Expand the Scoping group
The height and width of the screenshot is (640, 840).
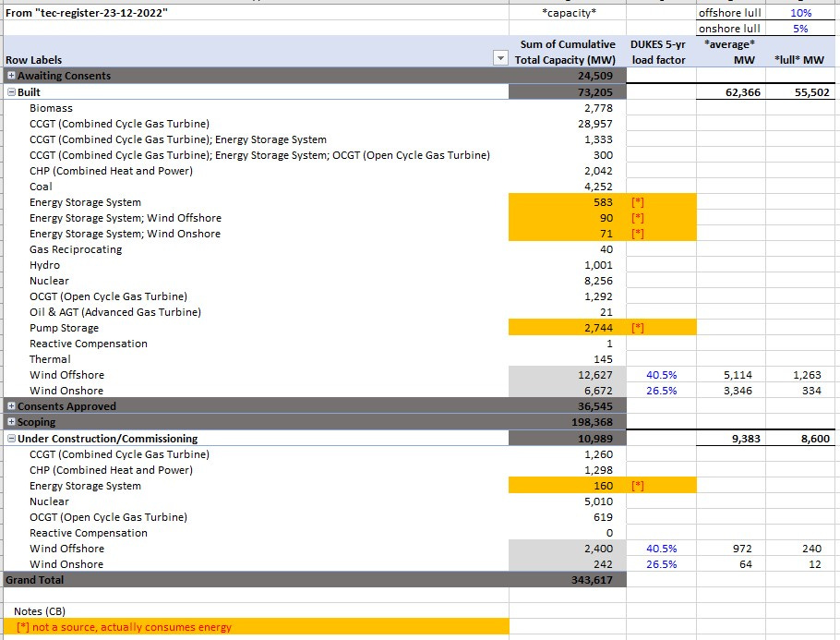[11, 421]
